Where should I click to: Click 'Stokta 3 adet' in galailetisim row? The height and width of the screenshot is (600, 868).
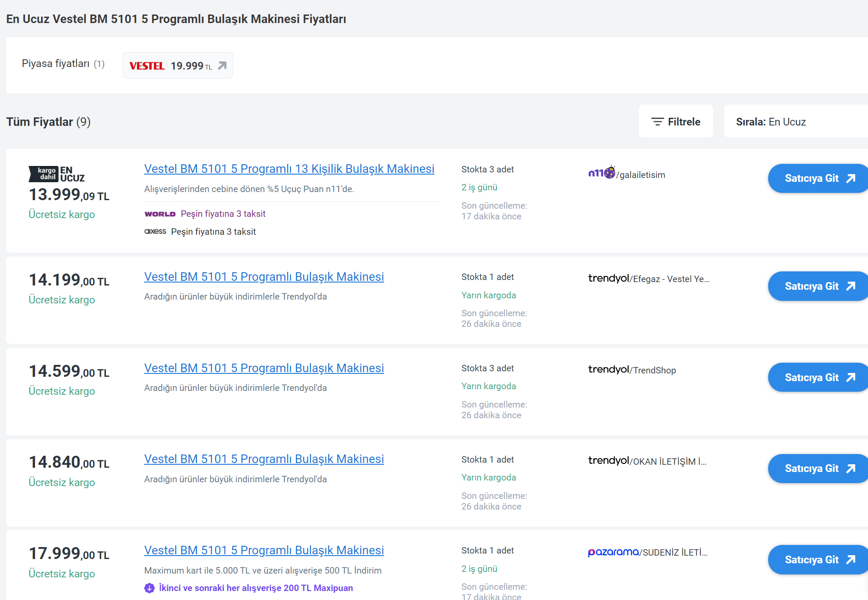pyautogui.click(x=488, y=169)
